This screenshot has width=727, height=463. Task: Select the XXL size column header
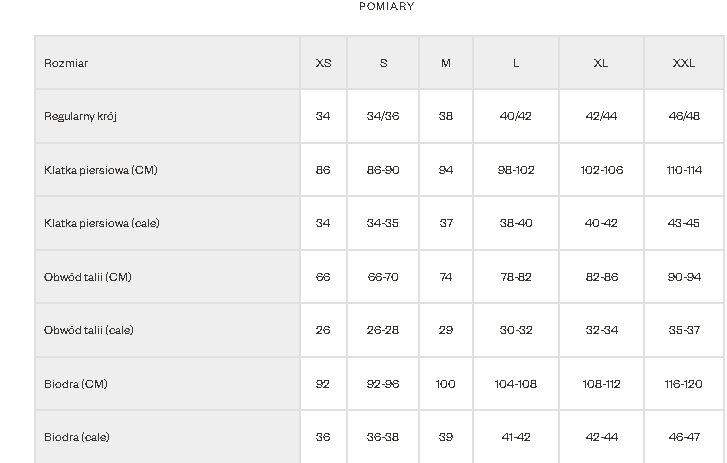[684, 63]
